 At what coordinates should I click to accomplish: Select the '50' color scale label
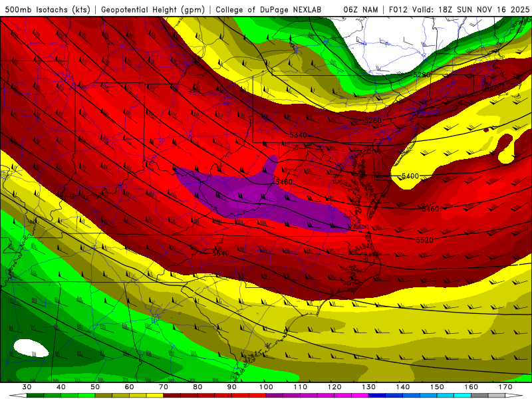(95, 387)
